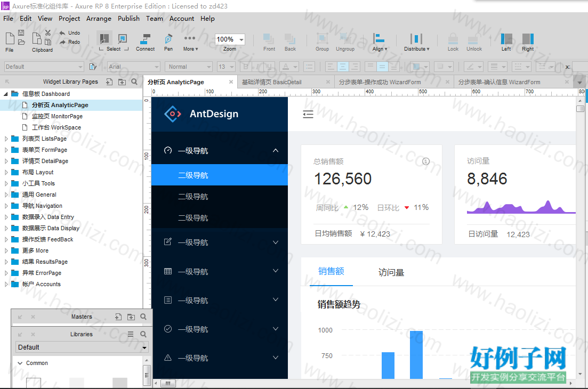Click the sidebar collapse hamburger icon

click(x=308, y=114)
